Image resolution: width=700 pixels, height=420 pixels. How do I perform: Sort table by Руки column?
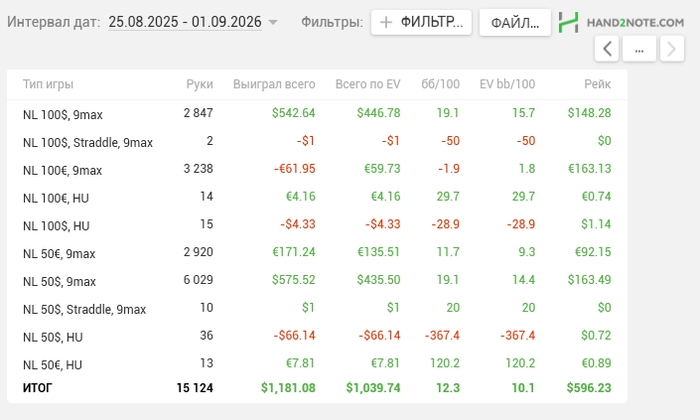coord(199,85)
